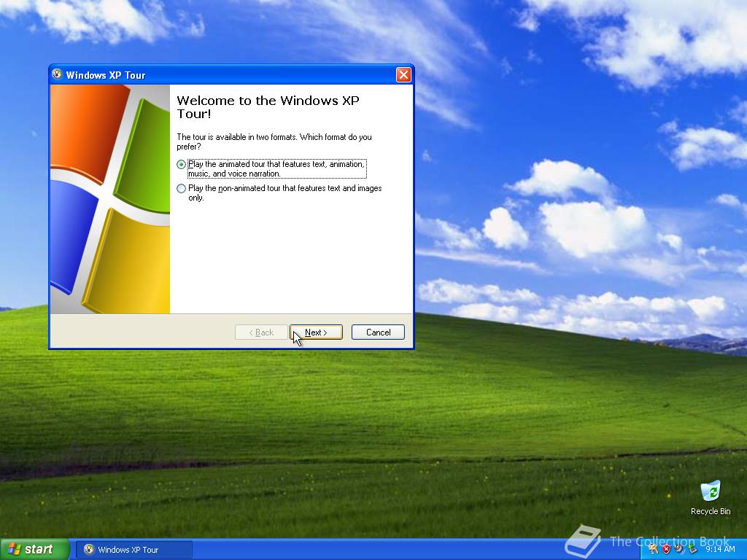Click the Safely Remove Hardware tray icon
The image size is (747, 560).
pos(693,549)
